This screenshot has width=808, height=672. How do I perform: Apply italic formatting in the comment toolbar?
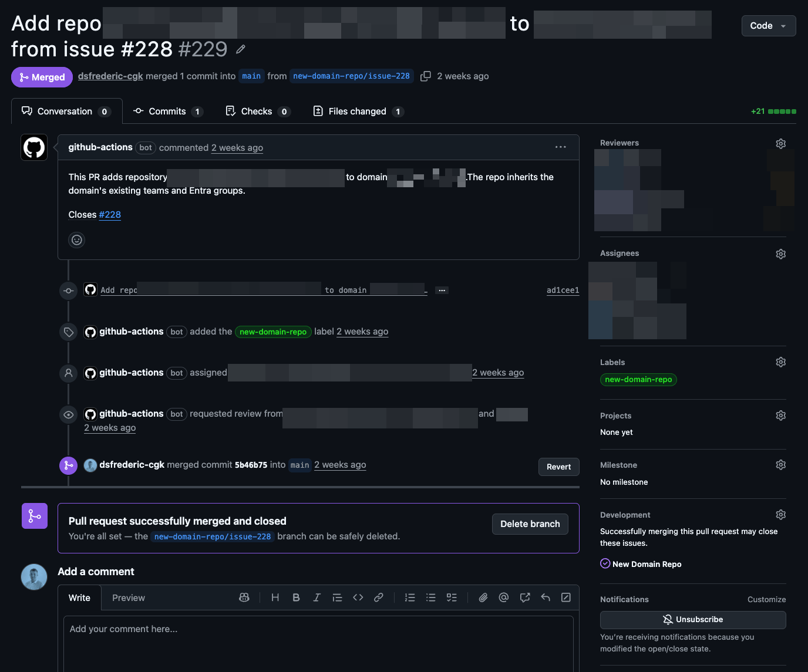[x=317, y=597]
